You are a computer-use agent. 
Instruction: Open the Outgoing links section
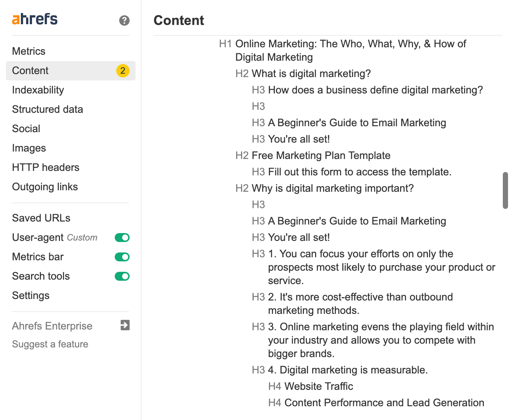[x=45, y=187]
